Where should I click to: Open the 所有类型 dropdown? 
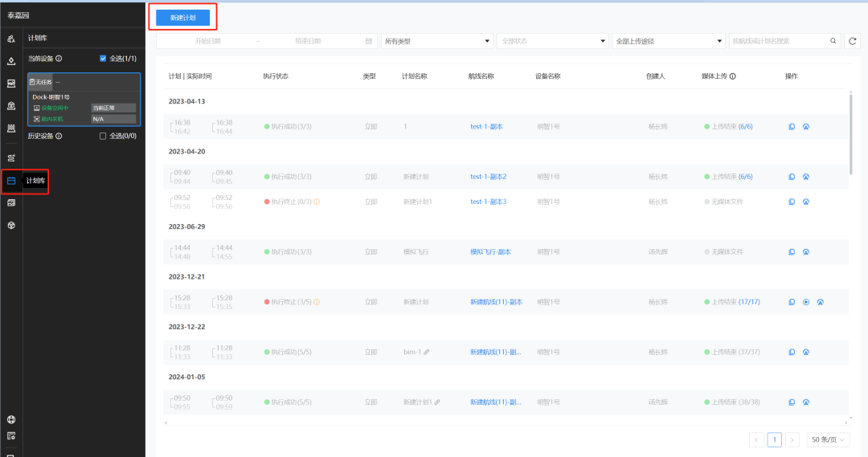[436, 41]
